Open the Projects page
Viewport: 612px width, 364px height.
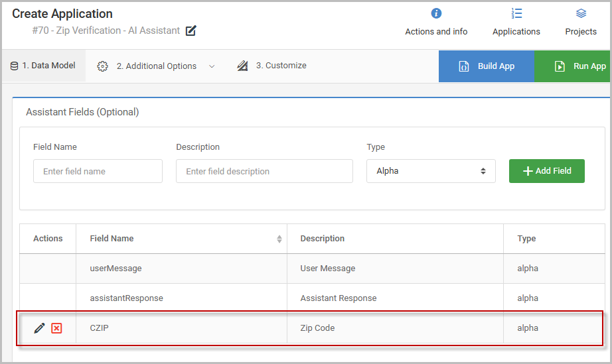coord(580,22)
